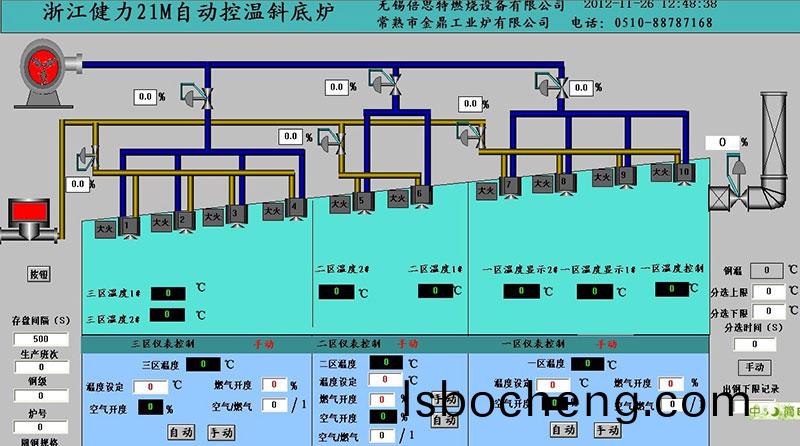
Task: Open zone 3 air control valve icon
Action: (x=197, y=96)
